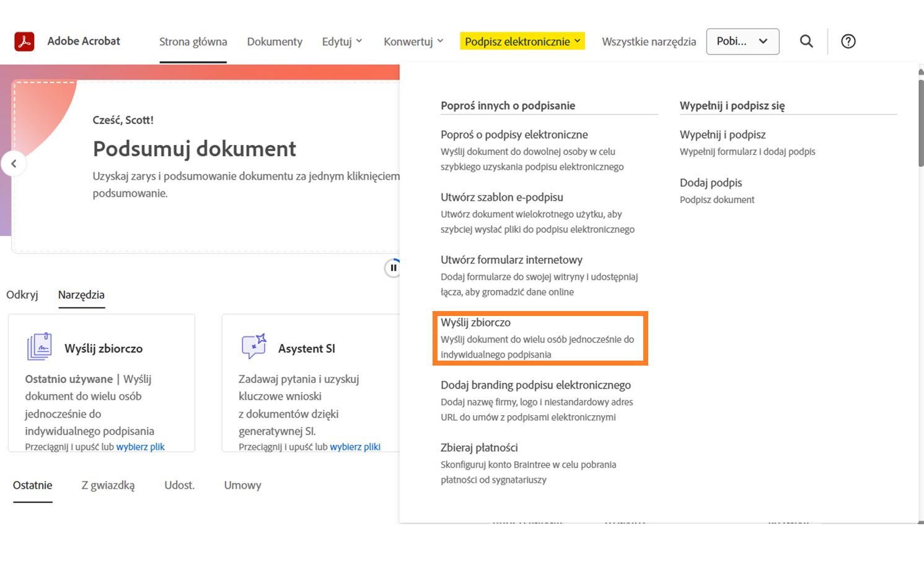Select the Umowy tab
The image size is (924, 562).
(242, 485)
